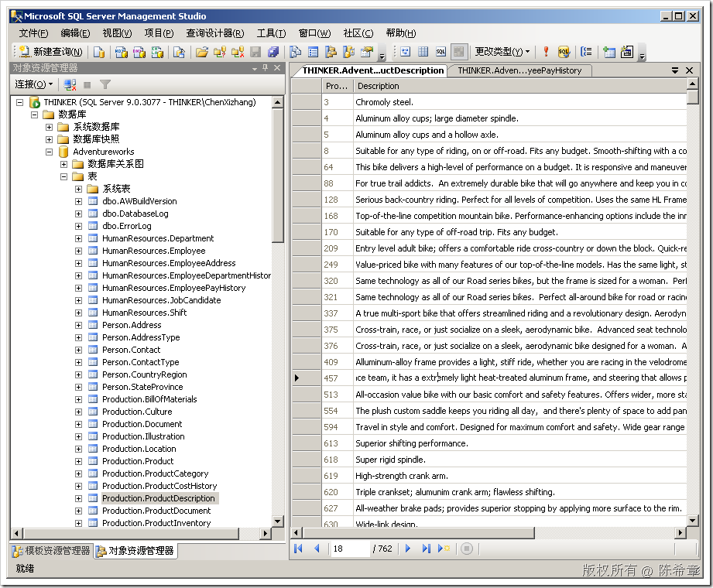
Task: Collapse the Adventureworks database node
Action: pos(49,152)
